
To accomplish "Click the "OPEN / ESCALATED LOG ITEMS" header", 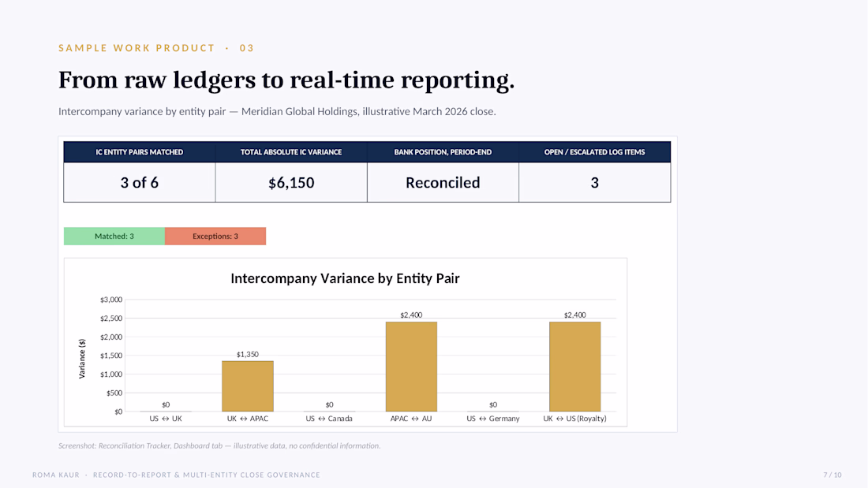I will pos(594,152).
